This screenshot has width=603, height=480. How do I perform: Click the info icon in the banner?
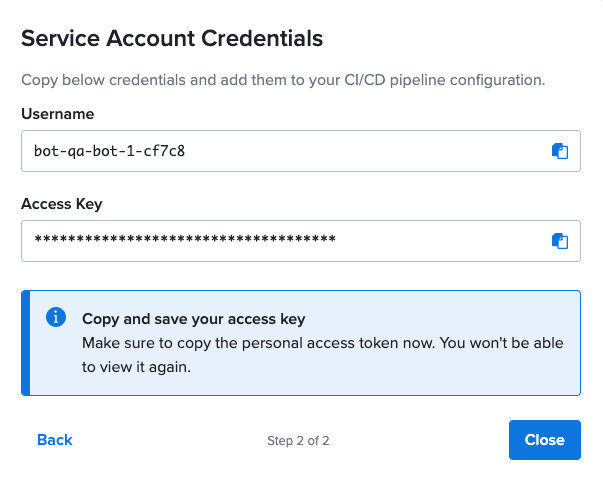coord(56,318)
